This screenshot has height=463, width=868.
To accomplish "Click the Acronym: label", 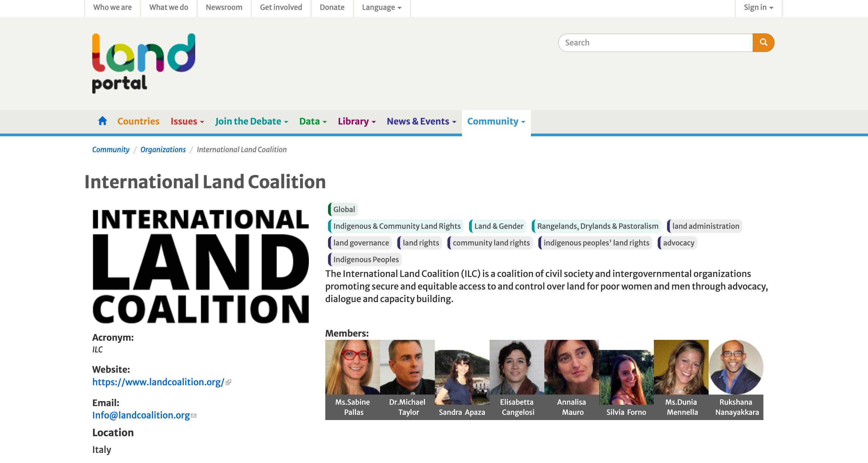I will (113, 337).
